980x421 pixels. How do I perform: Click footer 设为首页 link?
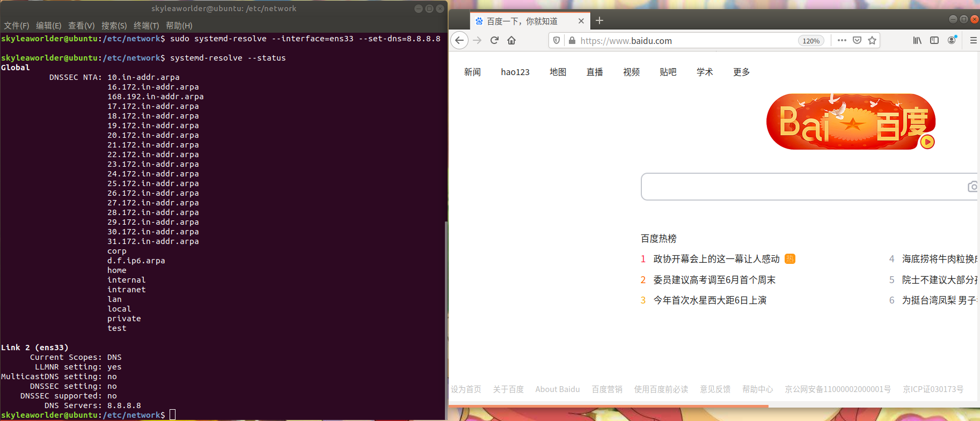pyautogui.click(x=466, y=389)
